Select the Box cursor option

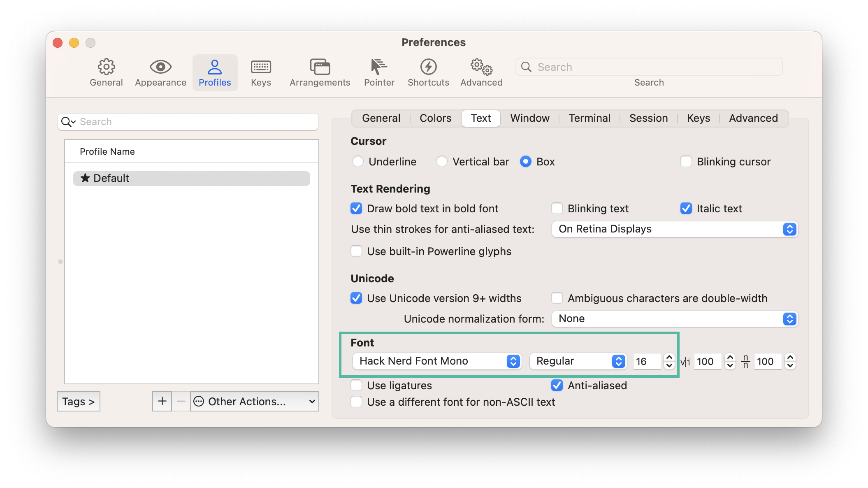click(526, 162)
